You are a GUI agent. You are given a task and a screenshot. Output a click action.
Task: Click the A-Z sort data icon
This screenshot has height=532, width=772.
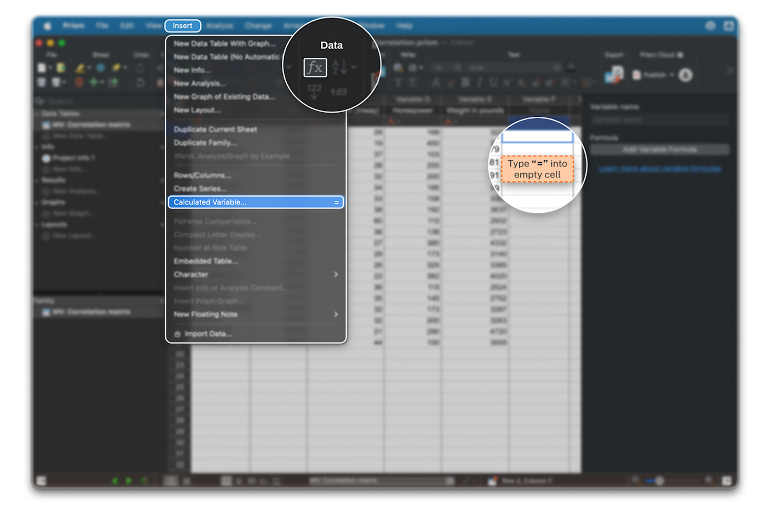pos(340,67)
